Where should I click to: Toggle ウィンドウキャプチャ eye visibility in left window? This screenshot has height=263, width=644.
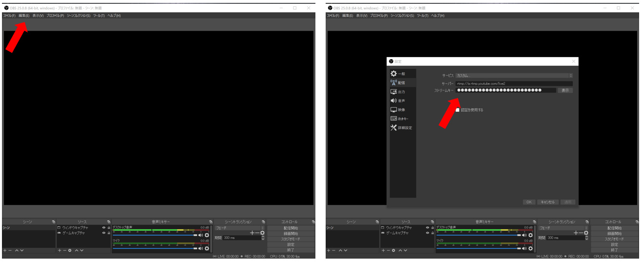point(103,228)
